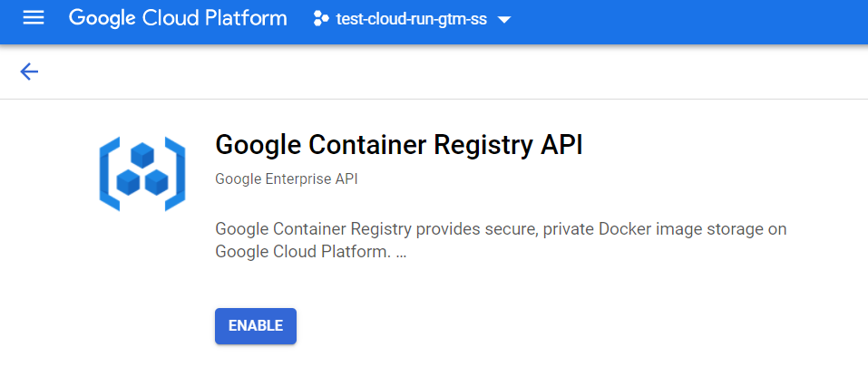Click the Google Enterprise API subtitle
The image size is (868, 376).
click(x=286, y=179)
